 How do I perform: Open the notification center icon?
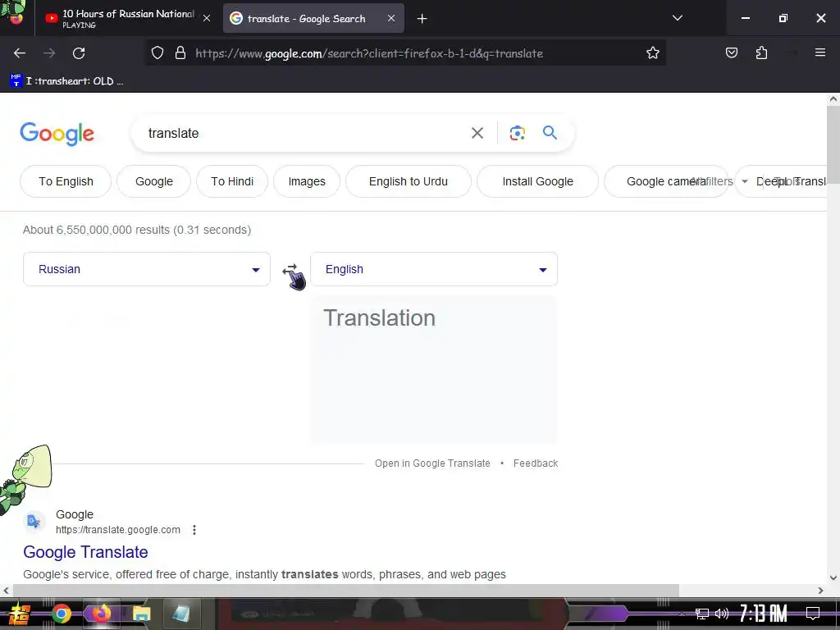(x=813, y=614)
